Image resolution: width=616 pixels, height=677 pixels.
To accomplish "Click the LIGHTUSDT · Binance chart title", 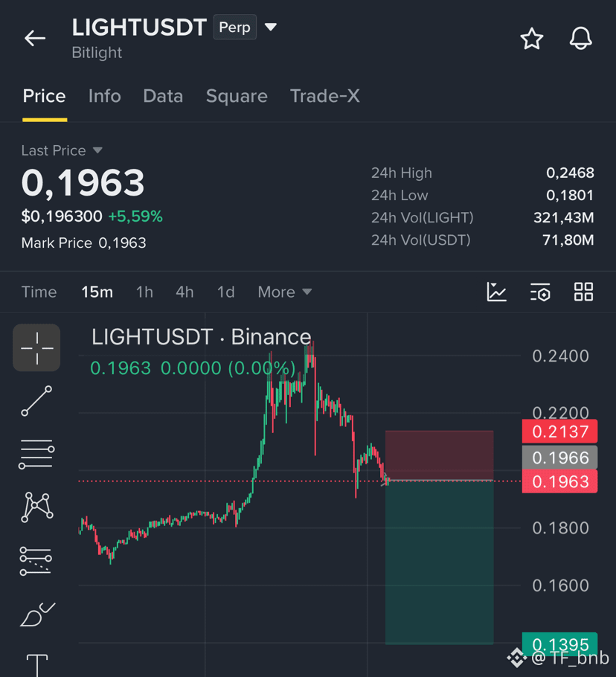I will click(x=201, y=337).
